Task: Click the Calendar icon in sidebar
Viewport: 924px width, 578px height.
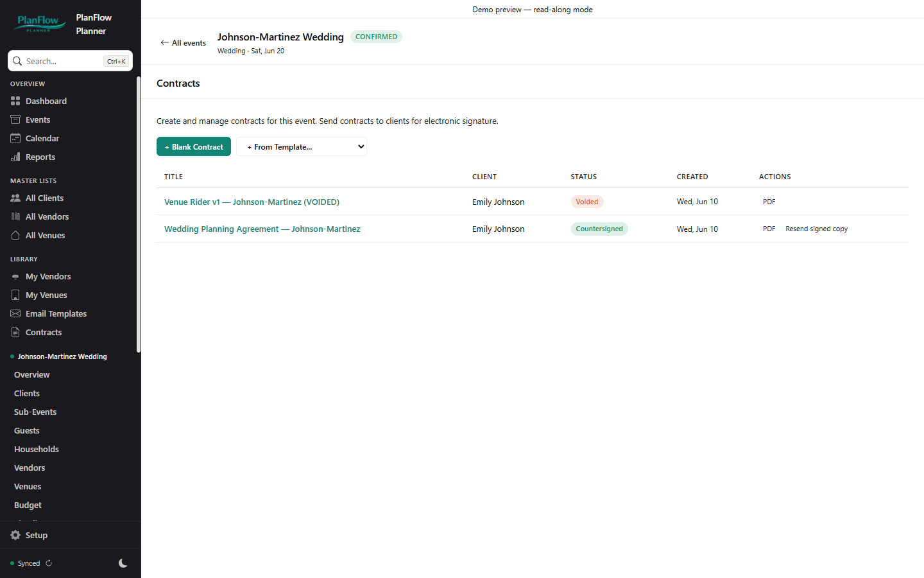Action: tap(15, 138)
